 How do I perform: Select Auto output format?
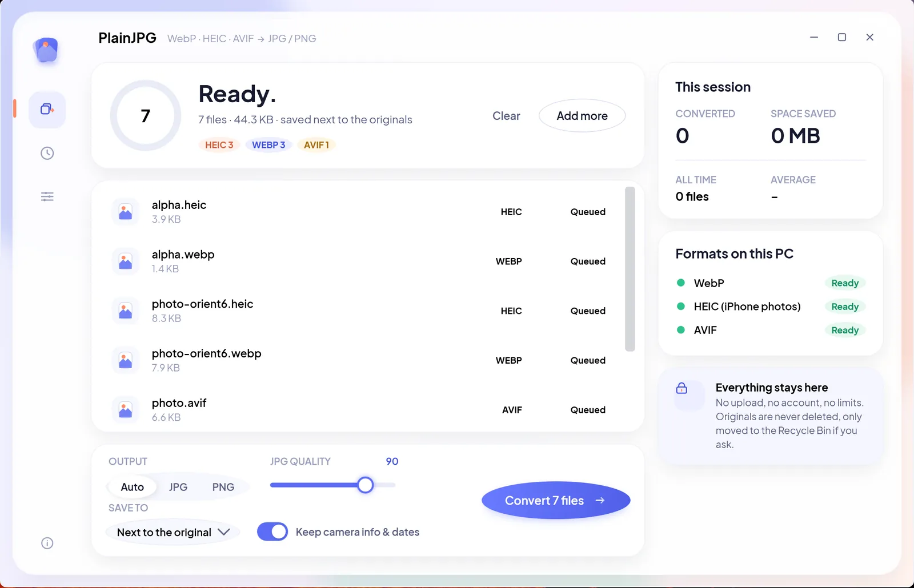point(133,487)
